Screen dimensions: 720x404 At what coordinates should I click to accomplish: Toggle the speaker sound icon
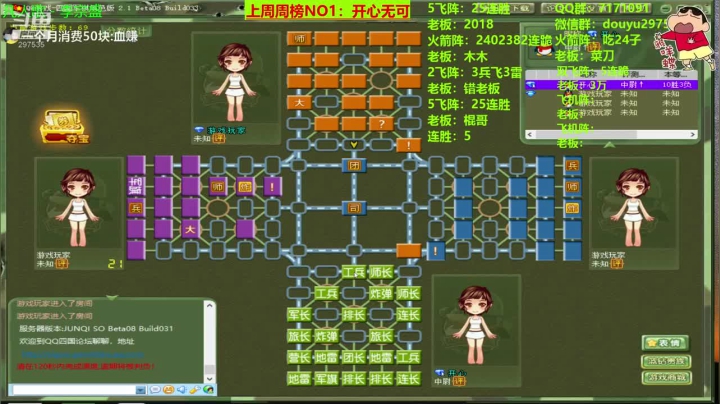coord(182,390)
